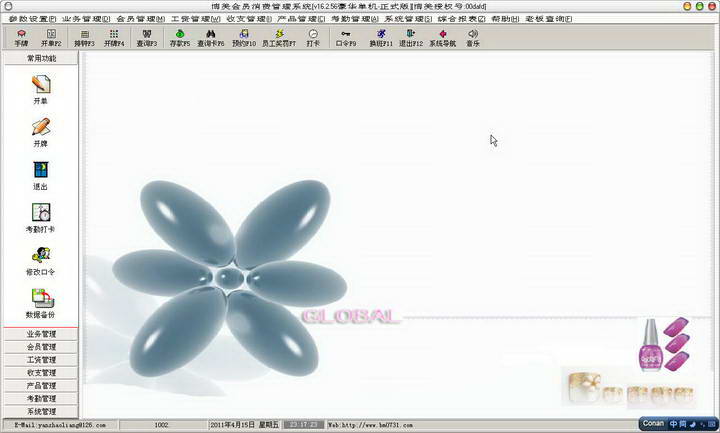Expand the 工资管理 sidebar group
The width and height of the screenshot is (720, 433).
click(41, 360)
